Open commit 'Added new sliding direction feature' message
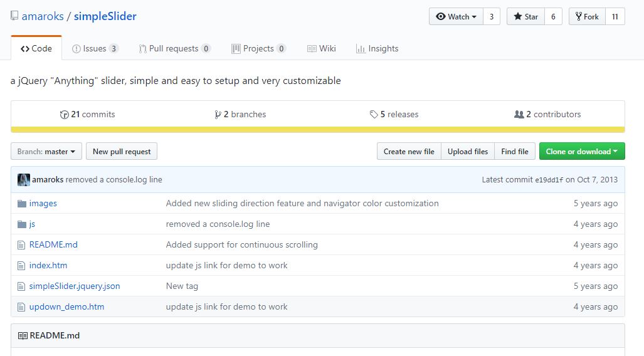The image size is (644, 356). 302,203
